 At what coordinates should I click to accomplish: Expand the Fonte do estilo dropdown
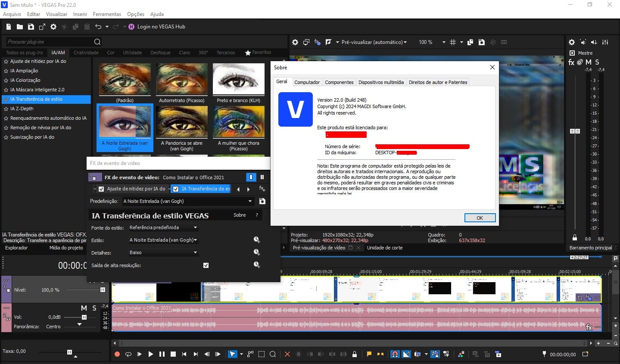click(x=163, y=227)
